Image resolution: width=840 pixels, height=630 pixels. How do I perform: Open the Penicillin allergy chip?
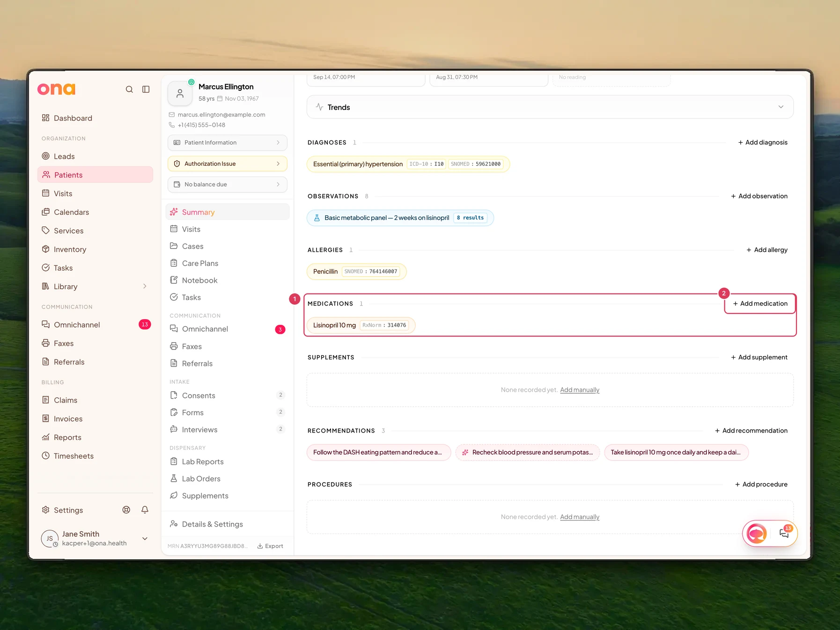coord(356,271)
